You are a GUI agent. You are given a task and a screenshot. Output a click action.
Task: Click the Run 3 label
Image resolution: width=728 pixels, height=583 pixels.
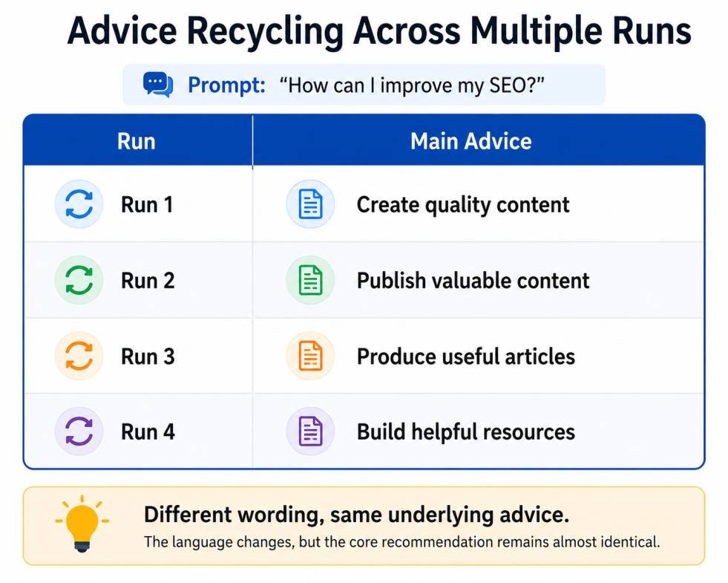click(148, 356)
